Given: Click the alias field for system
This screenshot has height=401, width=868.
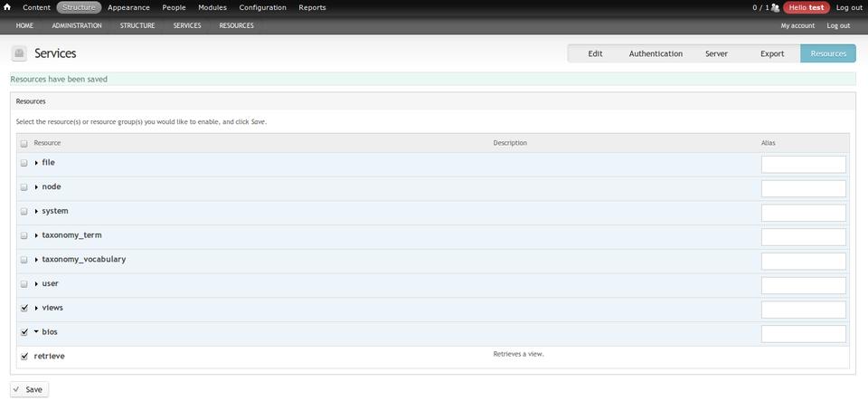Looking at the screenshot, I should tap(803, 213).
